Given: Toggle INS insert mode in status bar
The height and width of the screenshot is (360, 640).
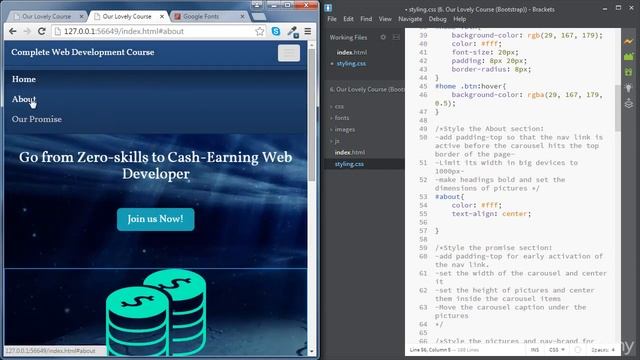Looking at the screenshot, I should (x=534, y=350).
